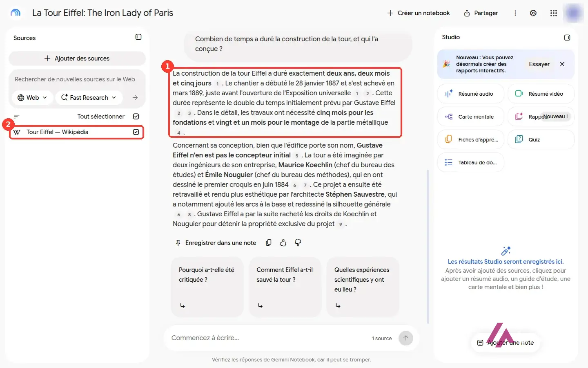Expand the Fast Research mode dropdown

[89, 98]
